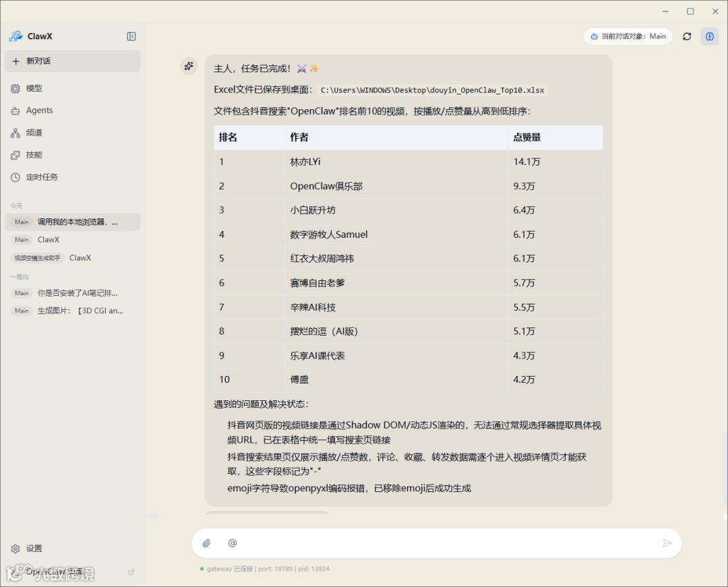Click the 主人,任务已完成 message line

pos(266,69)
